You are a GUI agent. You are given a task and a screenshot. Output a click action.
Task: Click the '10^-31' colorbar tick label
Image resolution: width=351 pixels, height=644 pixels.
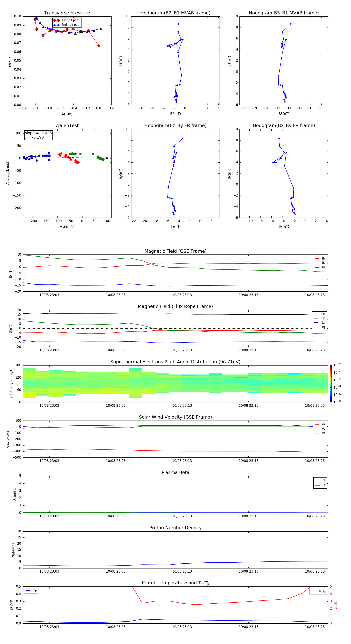coord(337,402)
